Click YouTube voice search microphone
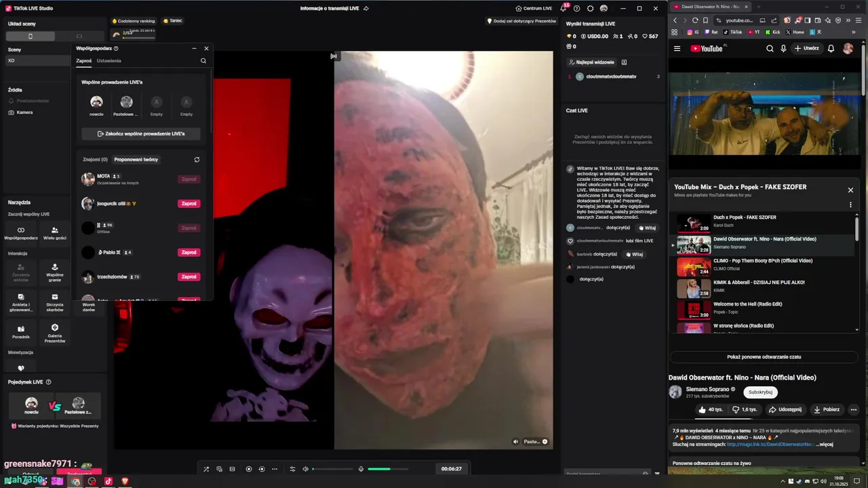Viewport: 868px width, 488px height. click(783, 48)
